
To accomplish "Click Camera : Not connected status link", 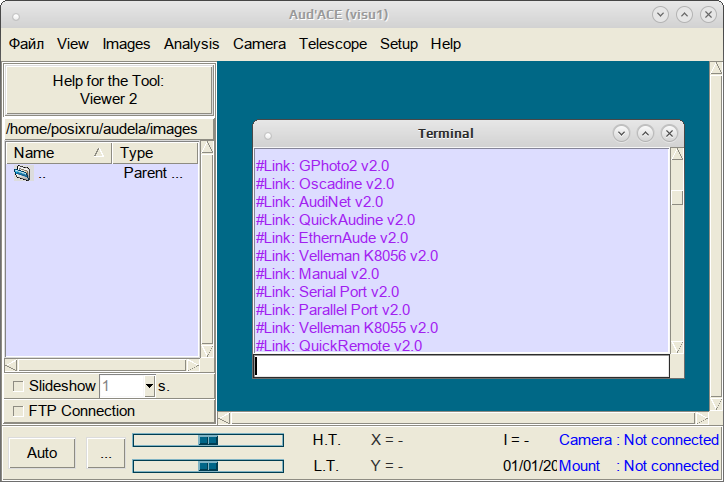I will tap(639, 440).
